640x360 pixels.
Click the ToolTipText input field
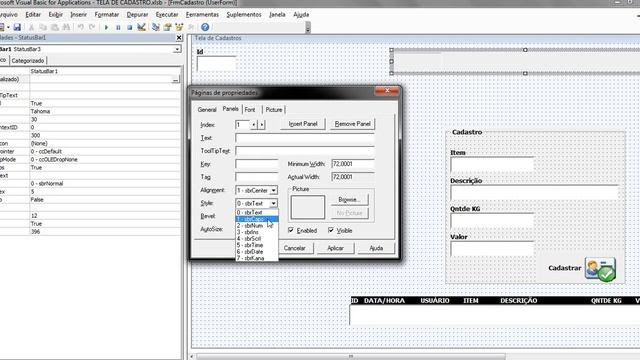(304, 151)
